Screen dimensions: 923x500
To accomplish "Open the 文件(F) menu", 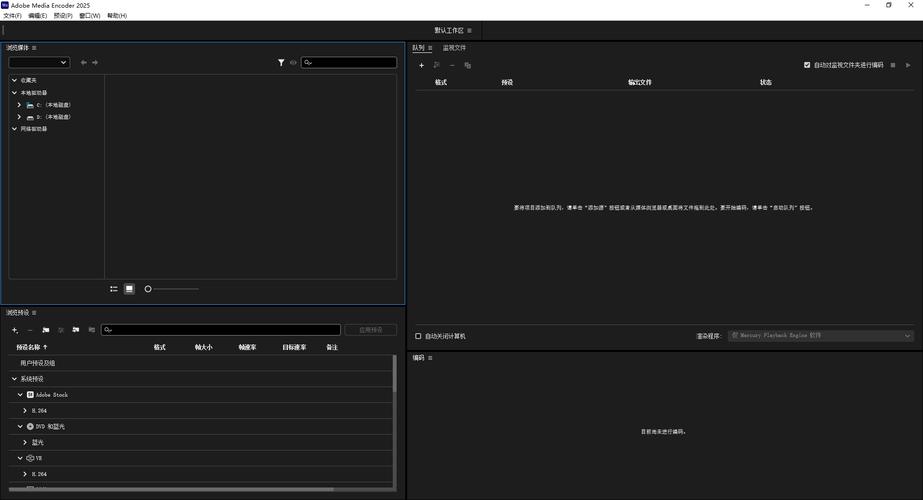I will point(12,16).
